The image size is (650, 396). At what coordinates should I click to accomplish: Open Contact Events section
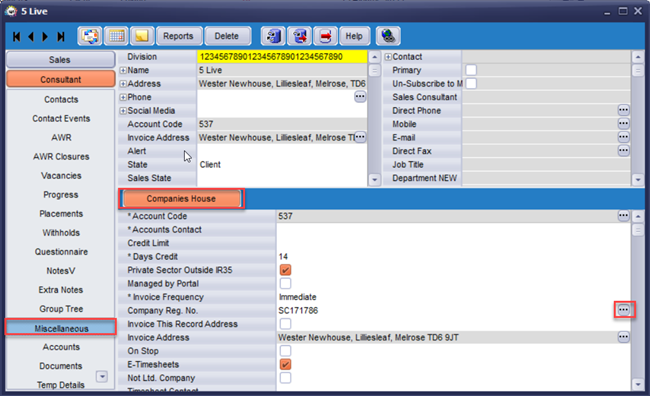[x=61, y=119]
